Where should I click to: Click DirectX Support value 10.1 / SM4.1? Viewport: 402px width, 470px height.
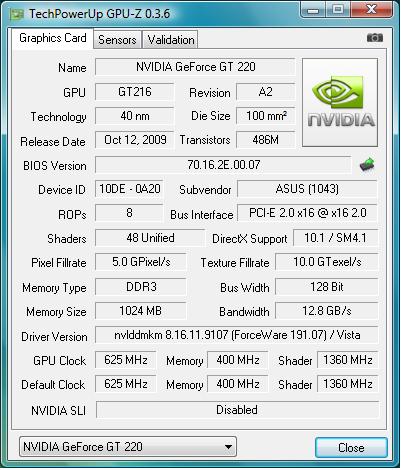(x=335, y=238)
